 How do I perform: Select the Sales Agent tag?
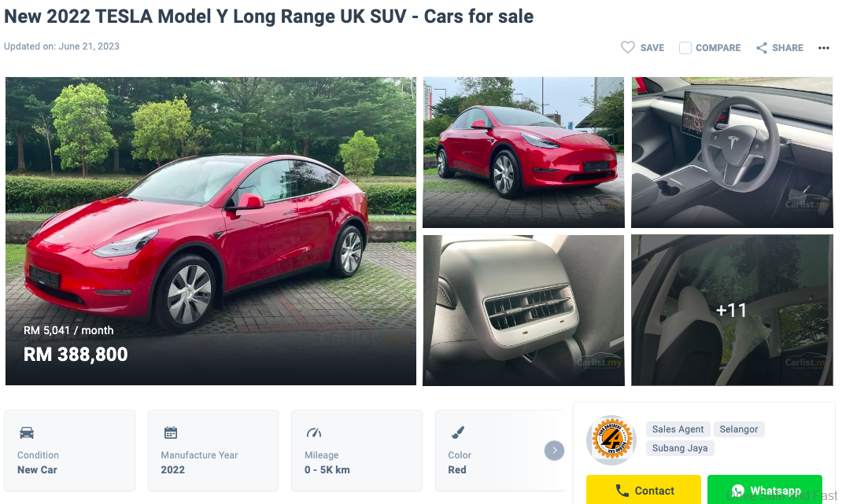tap(678, 429)
